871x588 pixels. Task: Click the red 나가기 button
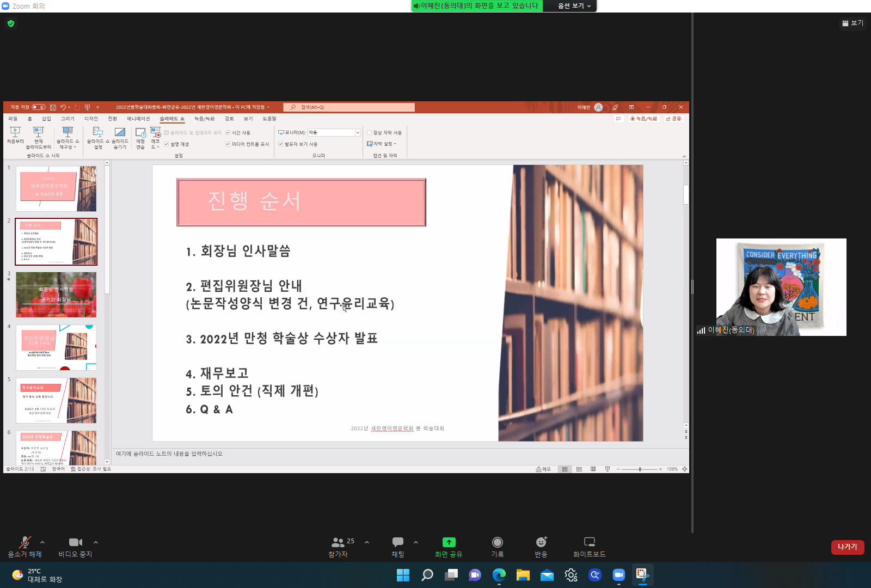pyautogui.click(x=847, y=547)
